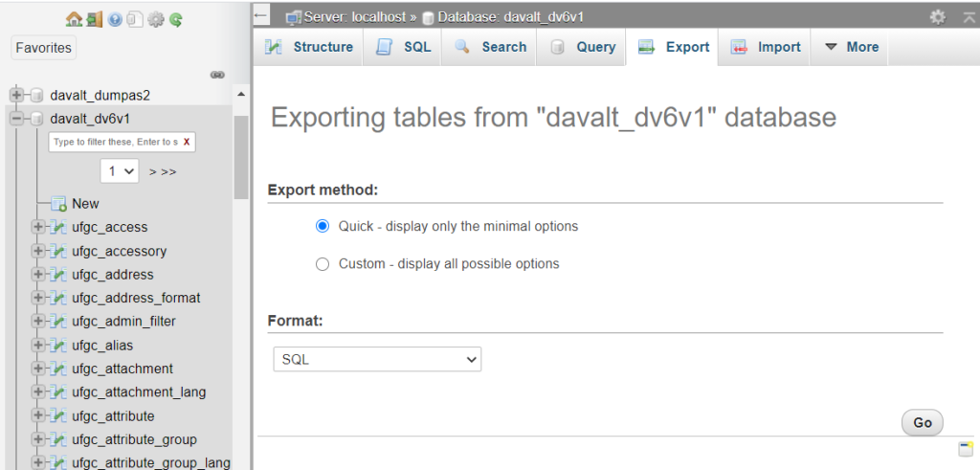Image resolution: width=980 pixels, height=470 pixels.
Task: Click the Favorites button
Action: pos(44,48)
